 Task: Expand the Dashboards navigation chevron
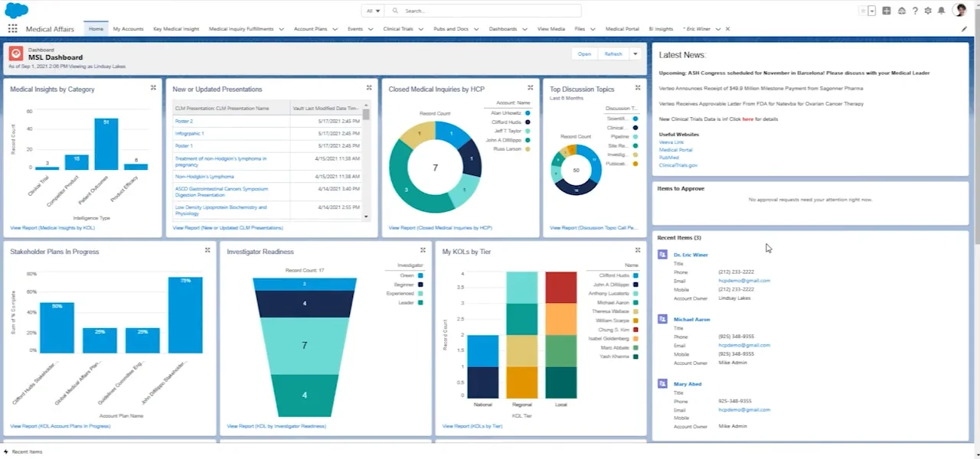click(526, 28)
